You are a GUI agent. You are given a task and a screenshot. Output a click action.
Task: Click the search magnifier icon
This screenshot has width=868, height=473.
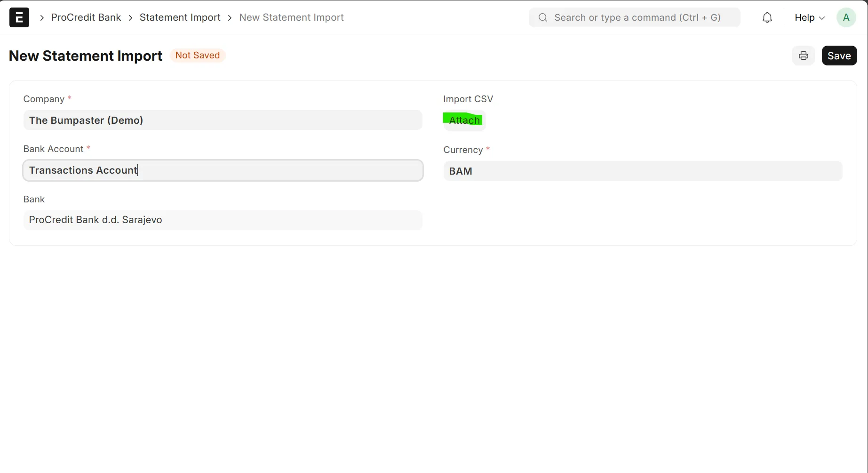pyautogui.click(x=543, y=17)
